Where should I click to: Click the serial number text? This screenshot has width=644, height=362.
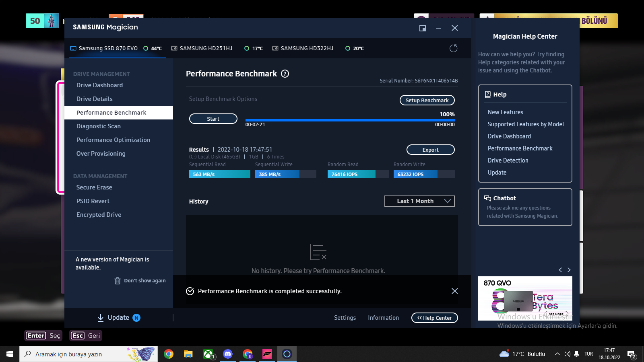(x=419, y=81)
